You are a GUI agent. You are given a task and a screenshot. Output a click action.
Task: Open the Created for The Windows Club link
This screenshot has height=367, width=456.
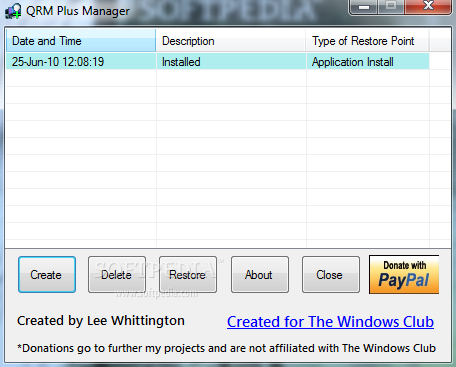(x=330, y=322)
